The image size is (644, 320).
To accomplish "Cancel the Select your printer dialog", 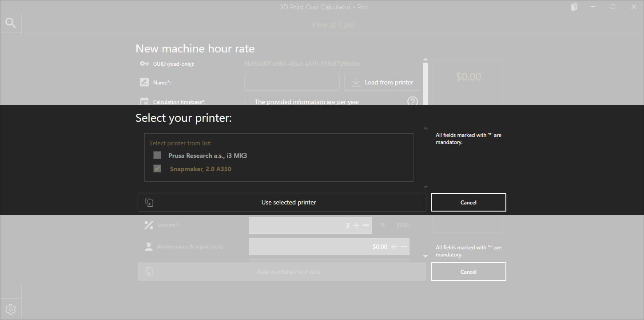I will pos(469,202).
